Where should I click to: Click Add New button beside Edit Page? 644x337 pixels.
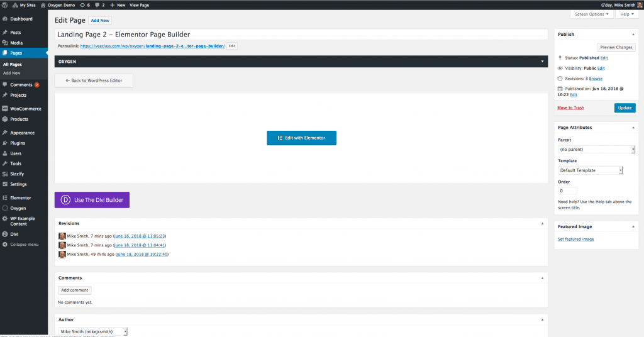tap(100, 21)
